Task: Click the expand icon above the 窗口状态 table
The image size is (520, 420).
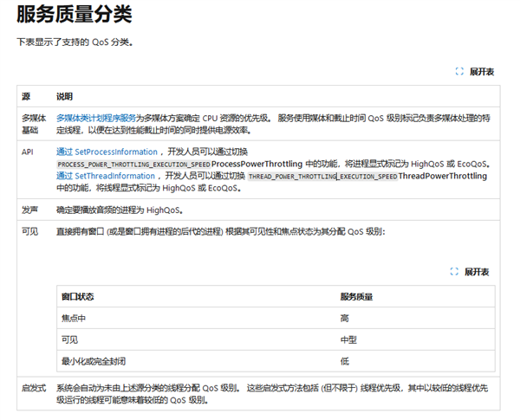Action: point(454,272)
